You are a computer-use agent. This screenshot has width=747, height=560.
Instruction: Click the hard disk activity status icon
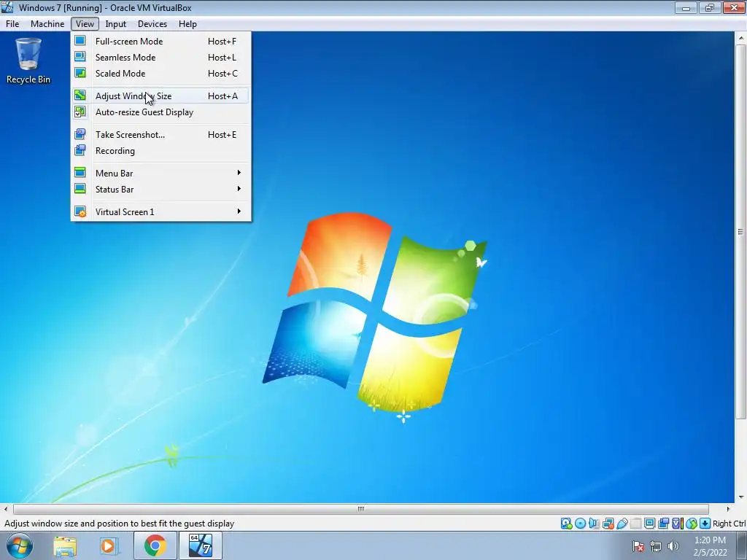point(566,524)
